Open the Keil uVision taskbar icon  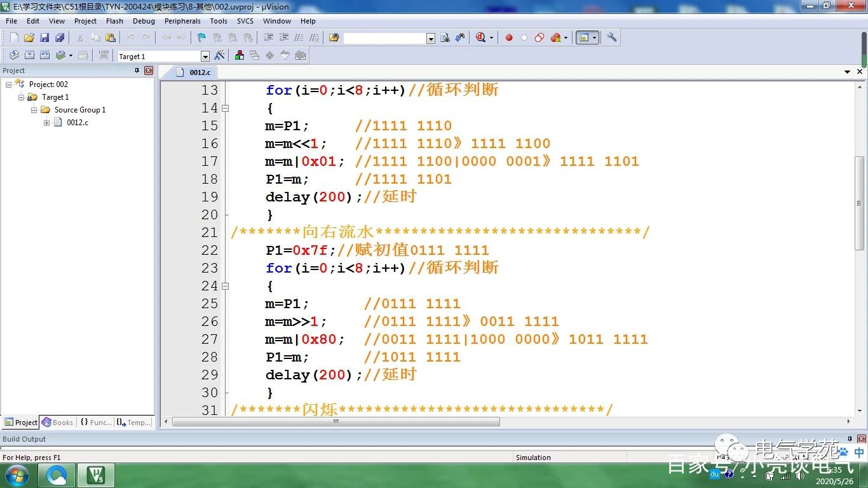[x=96, y=475]
